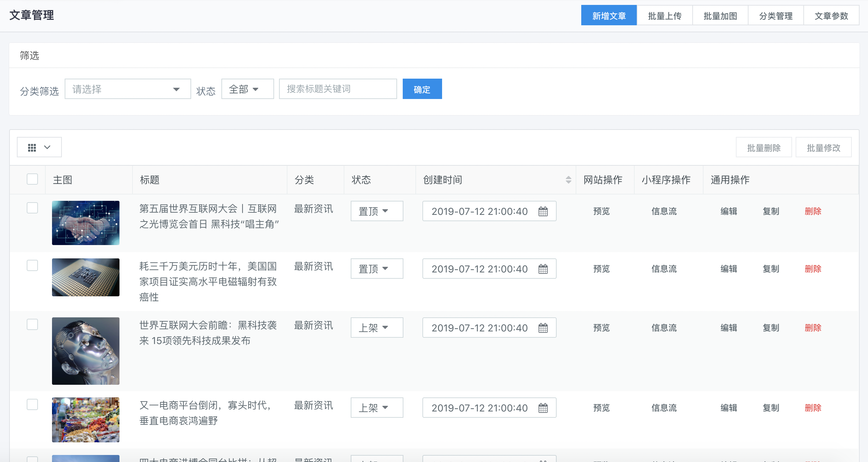Click title 世界互联网大会前瞻 article text
This screenshot has height=462, width=868.
pos(208,333)
